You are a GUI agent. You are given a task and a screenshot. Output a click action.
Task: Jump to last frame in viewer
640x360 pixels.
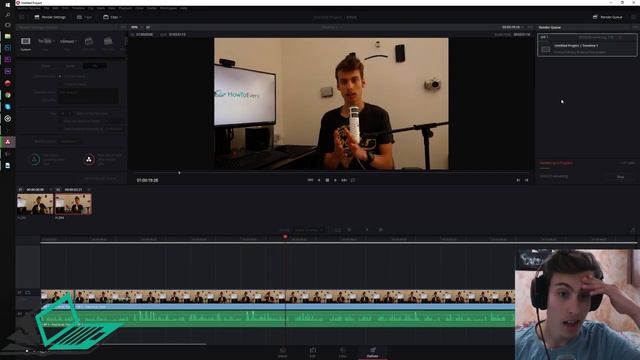(344, 180)
